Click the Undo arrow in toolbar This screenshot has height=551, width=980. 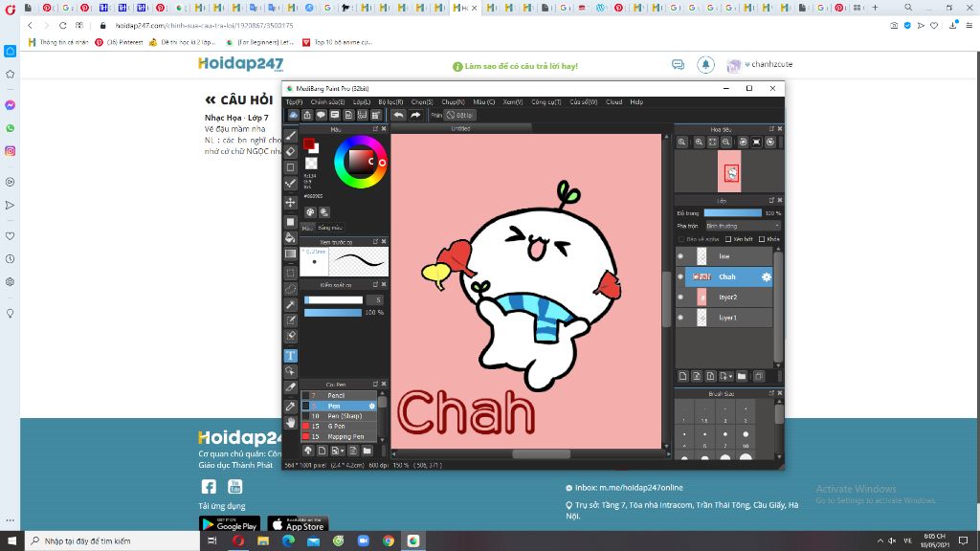pos(398,115)
